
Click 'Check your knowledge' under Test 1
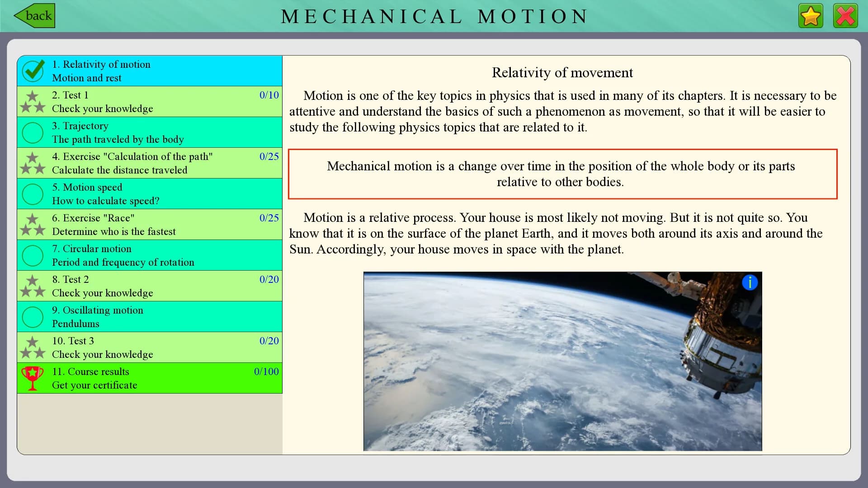coord(103,108)
